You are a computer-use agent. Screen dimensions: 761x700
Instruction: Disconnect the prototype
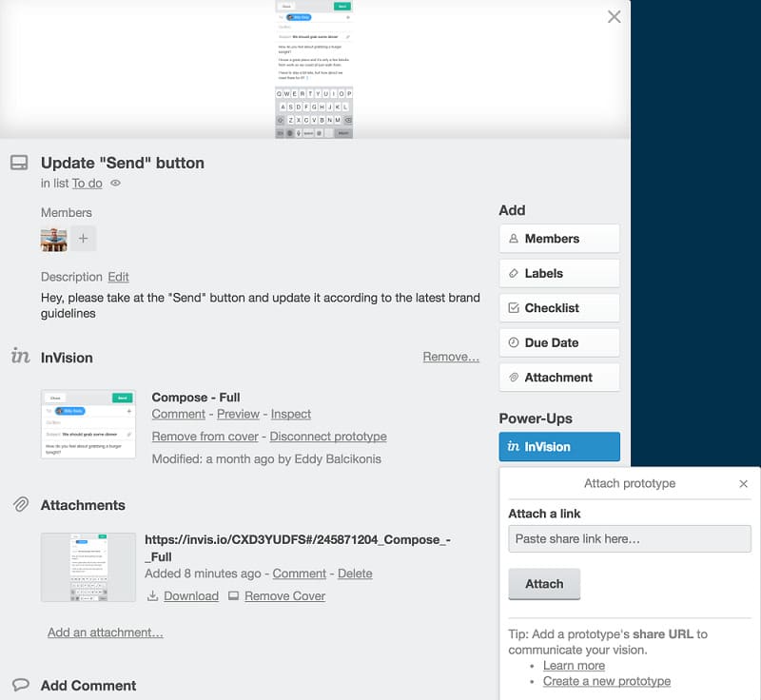click(x=328, y=437)
